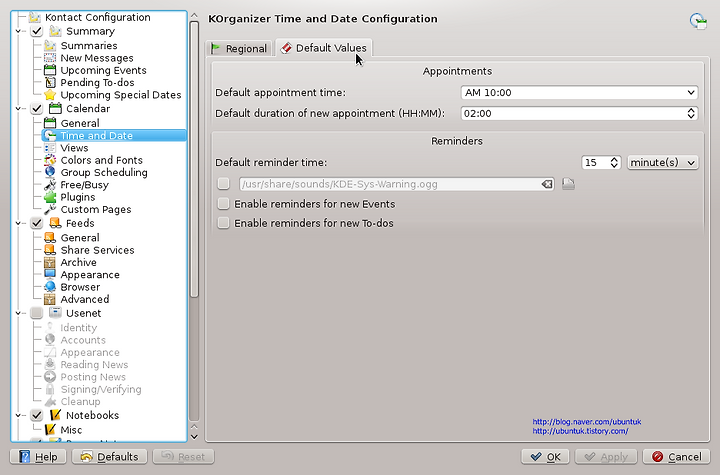Uncheck the Calendar component checkbox
The height and width of the screenshot is (475, 720).
[37, 109]
